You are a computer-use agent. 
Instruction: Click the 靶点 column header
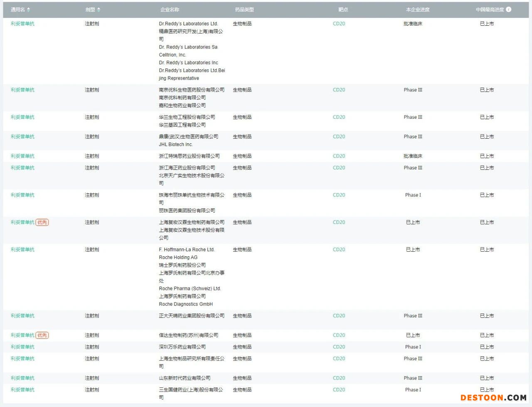pos(343,10)
